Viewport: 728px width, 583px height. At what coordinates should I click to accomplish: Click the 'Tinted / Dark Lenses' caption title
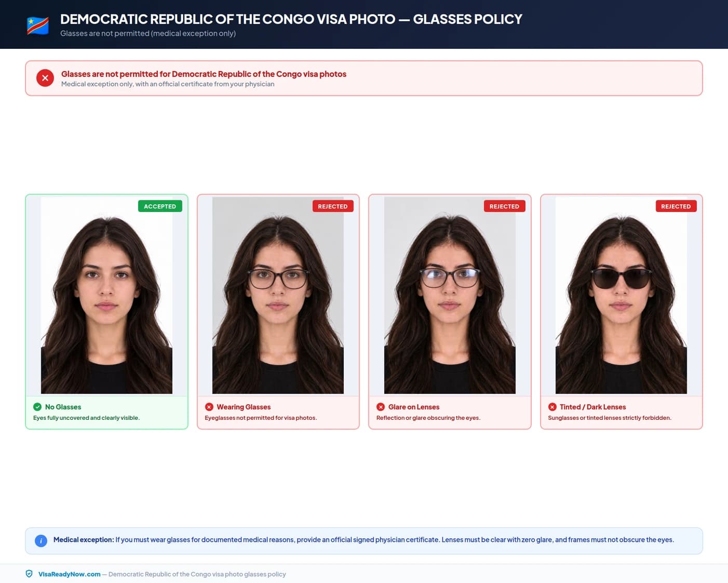click(x=593, y=407)
